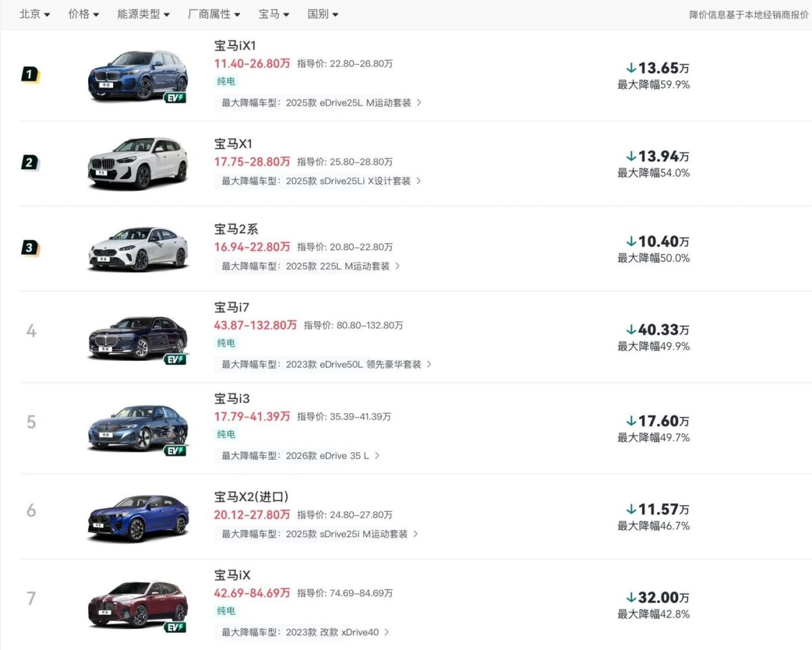Click the down-arrow icon beside 13.65万
The width and height of the screenshot is (812, 650).
632,68
